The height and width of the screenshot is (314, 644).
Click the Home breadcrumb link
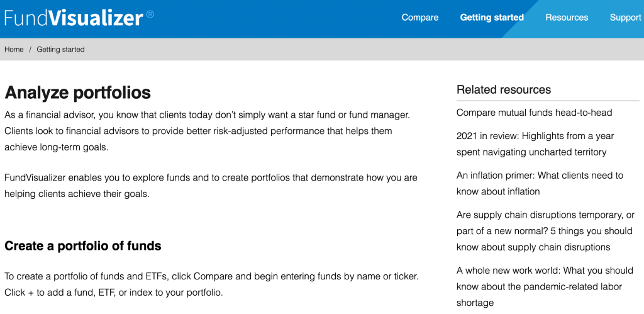14,49
